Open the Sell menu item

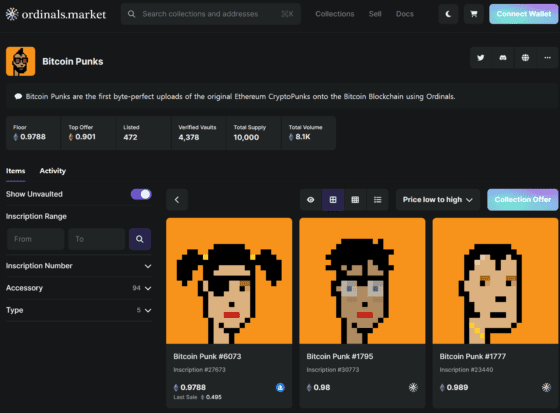coord(375,14)
